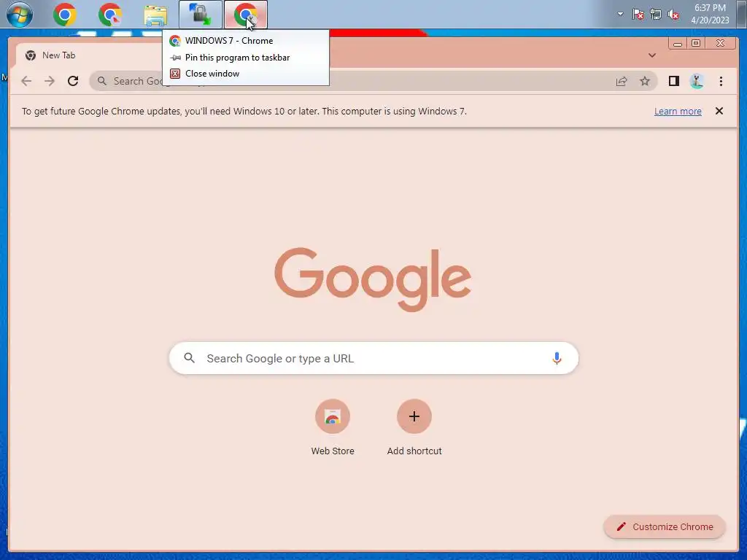Share this page icon in omnibox
Image resolution: width=747 pixels, height=560 pixels.
point(622,82)
